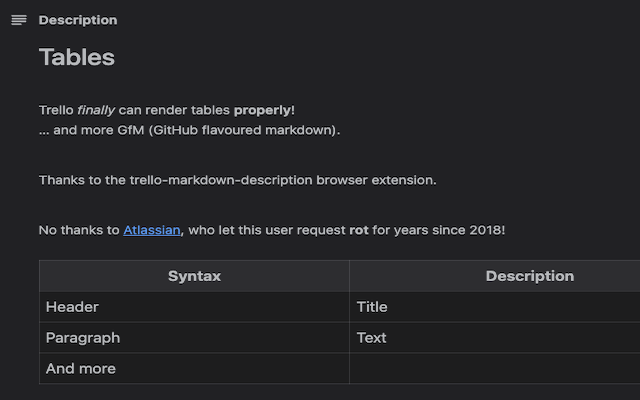The width and height of the screenshot is (640, 400).
Task: Click the italic word "finally"
Action: click(x=96, y=110)
